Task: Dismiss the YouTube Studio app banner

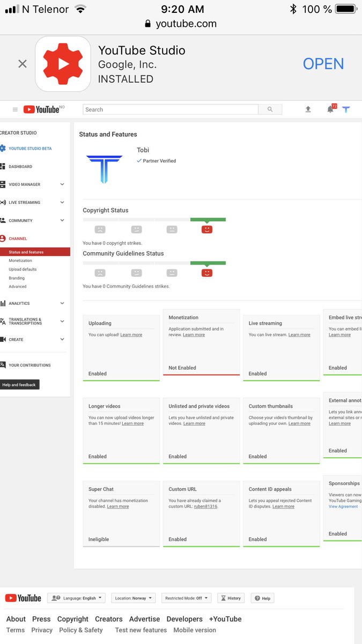Action: pyautogui.click(x=22, y=64)
